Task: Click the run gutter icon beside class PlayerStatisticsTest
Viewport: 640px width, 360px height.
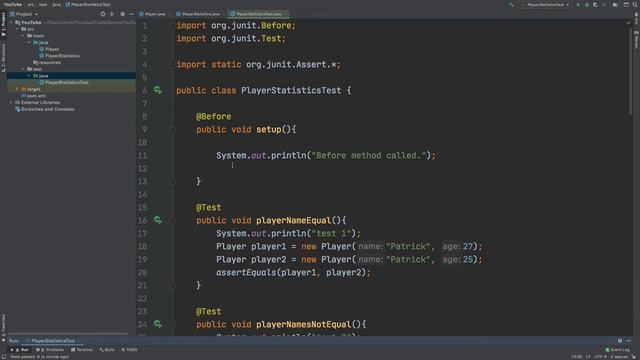Action: click(158, 90)
